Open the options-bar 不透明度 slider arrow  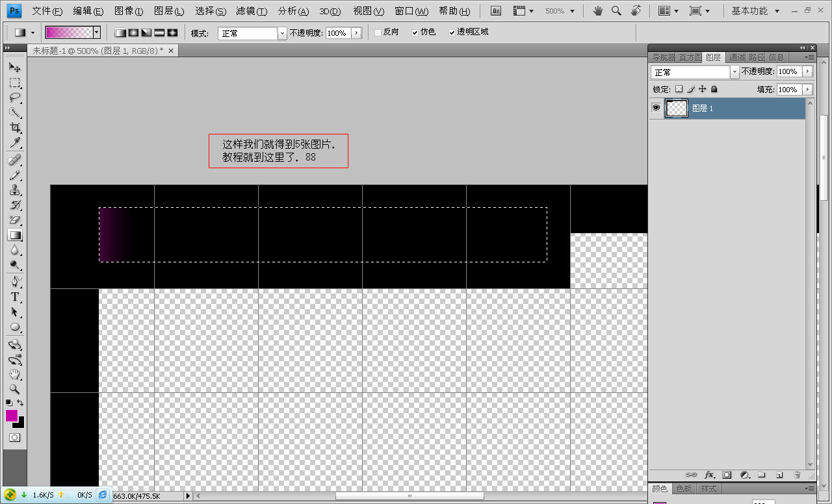click(x=356, y=33)
